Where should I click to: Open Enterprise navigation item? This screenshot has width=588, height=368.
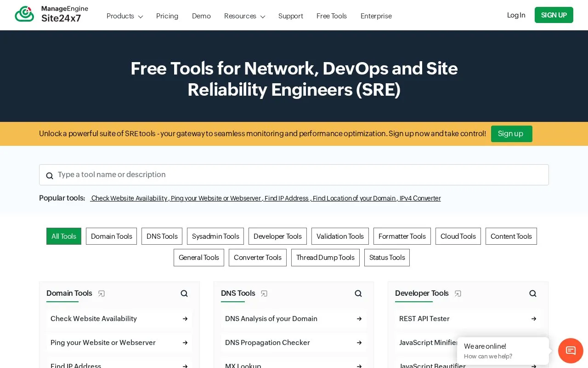376,16
